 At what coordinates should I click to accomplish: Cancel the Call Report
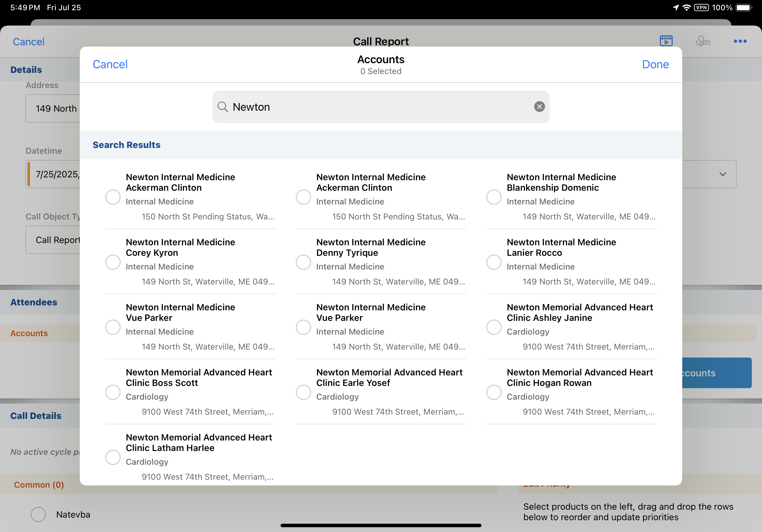coord(28,42)
